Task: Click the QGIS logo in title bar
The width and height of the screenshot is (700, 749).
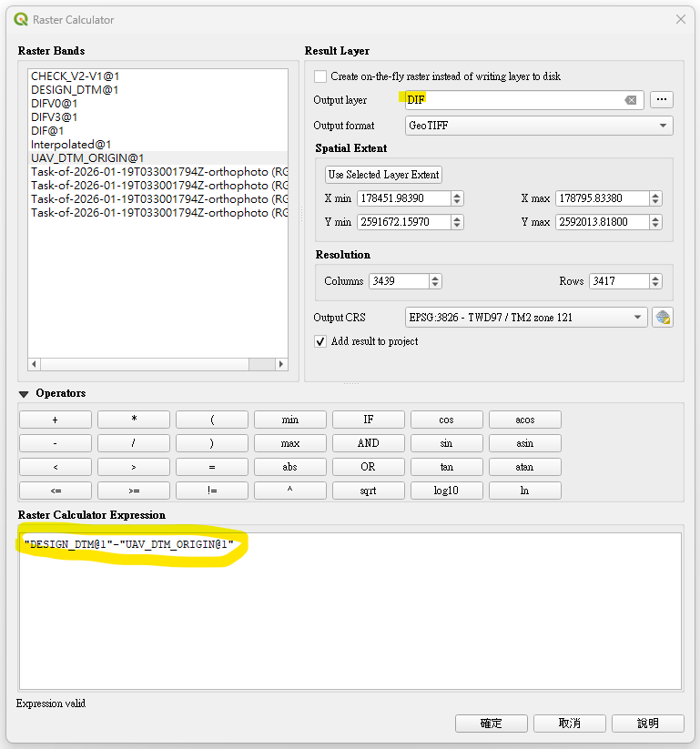Action: pos(21,19)
